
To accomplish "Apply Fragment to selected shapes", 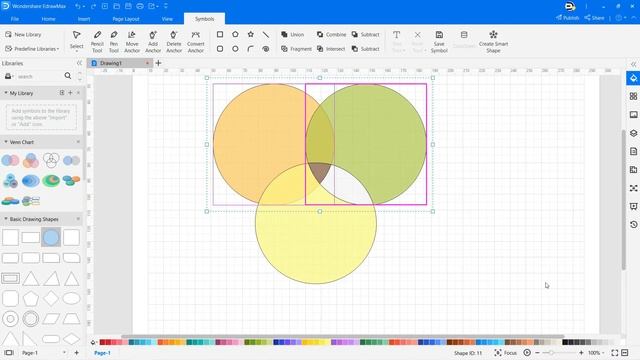I will click(296, 49).
